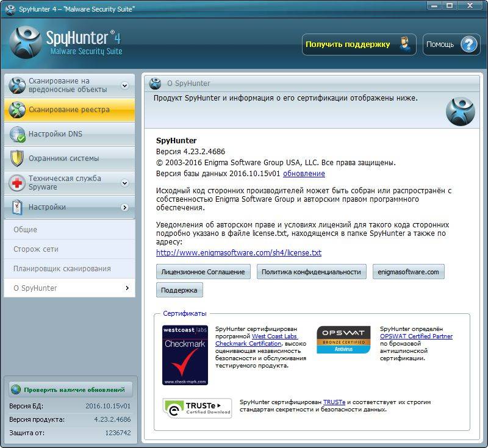
Task: Minimize the SpyHunter window
Action: click(x=434, y=5)
